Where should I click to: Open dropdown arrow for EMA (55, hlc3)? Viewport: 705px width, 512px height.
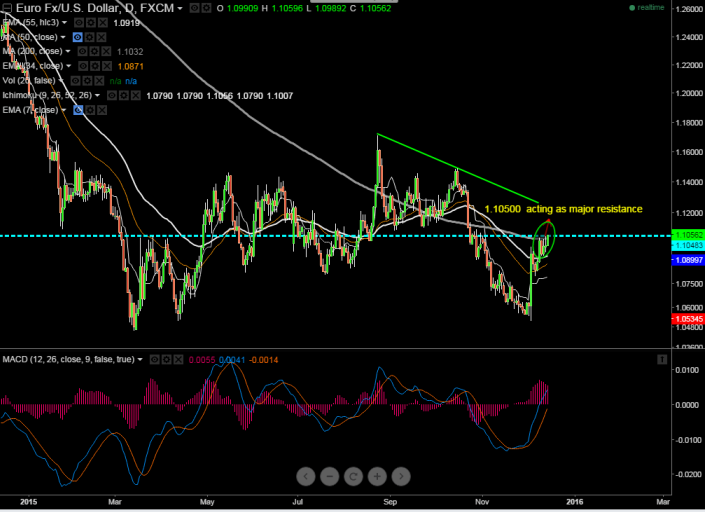[64, 22]
